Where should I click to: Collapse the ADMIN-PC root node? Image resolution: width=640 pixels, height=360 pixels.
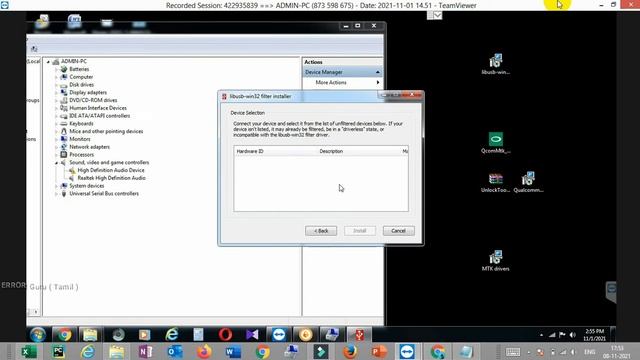[48, 62]
